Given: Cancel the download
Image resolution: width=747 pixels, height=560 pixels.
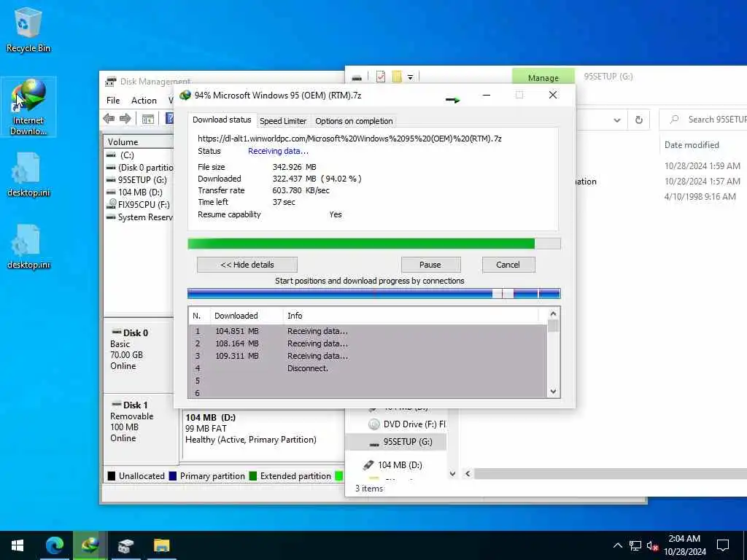Looking at the screenshot, I should (x=508, y=265).
